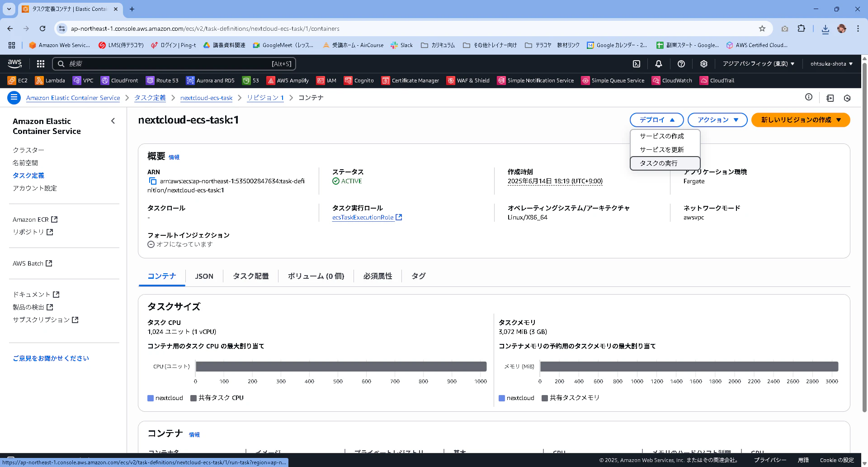Open the AWS services grid menu
The height and width of the screenshot is (467, 868).
point(41,64)
